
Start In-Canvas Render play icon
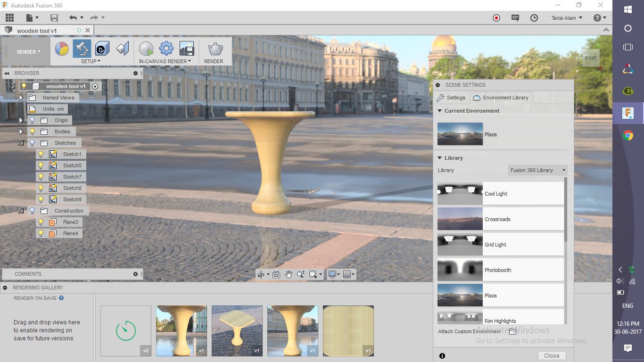(146, 49)
